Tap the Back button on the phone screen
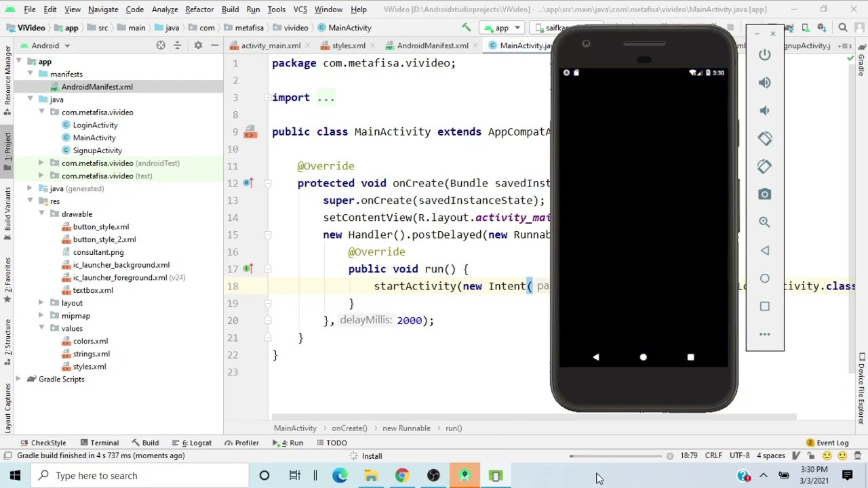This screenshot has height=488, width=868. coord(596,357)
